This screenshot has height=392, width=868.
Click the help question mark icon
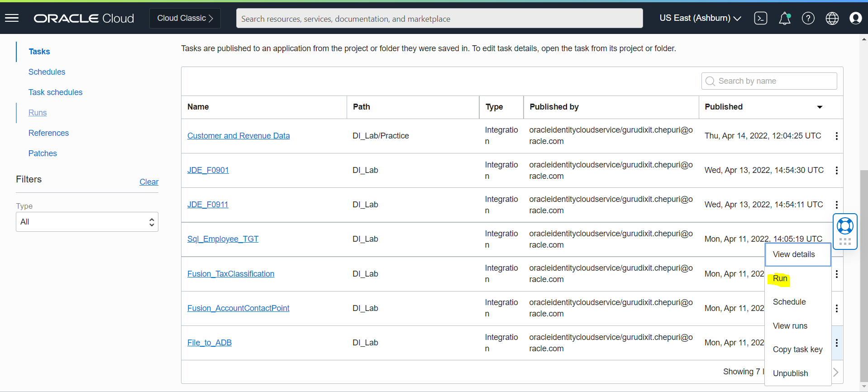808,18
